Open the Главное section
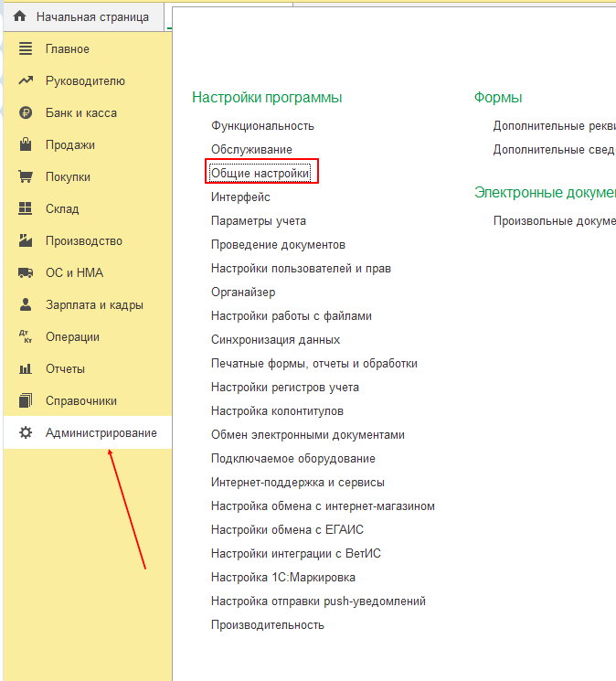 88,48
